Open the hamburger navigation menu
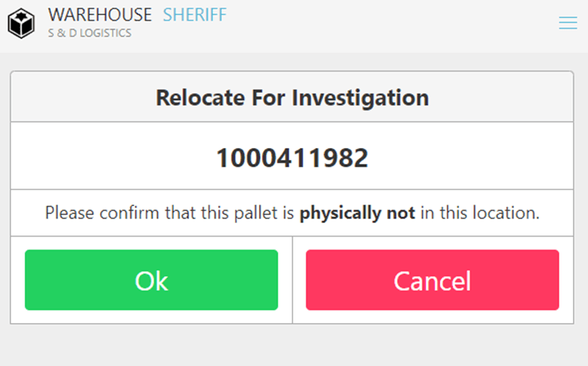Viewport: 588px width, 366px height. [567, 24]
